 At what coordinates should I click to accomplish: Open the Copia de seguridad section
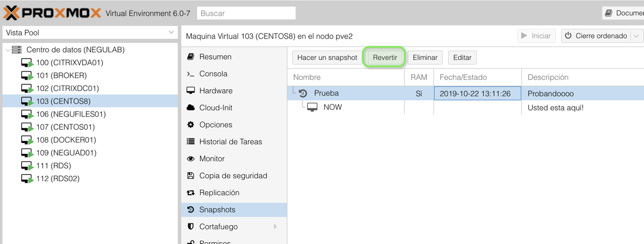(233, 176)
